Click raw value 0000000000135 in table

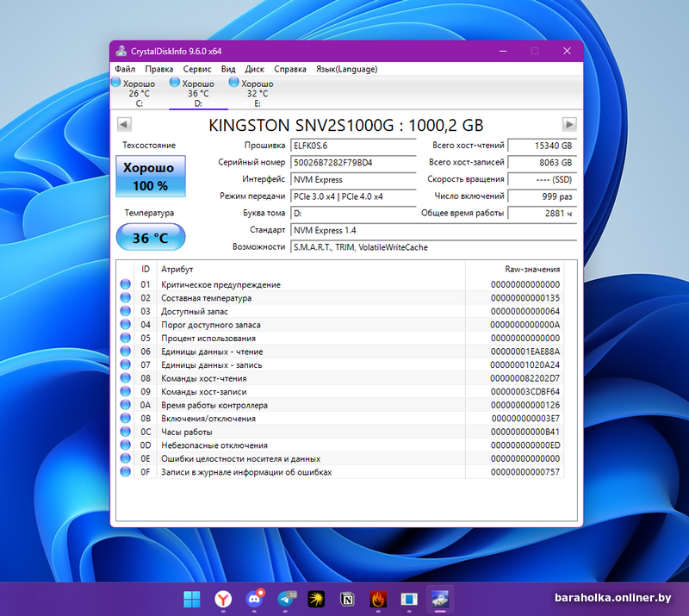[525, 298]
